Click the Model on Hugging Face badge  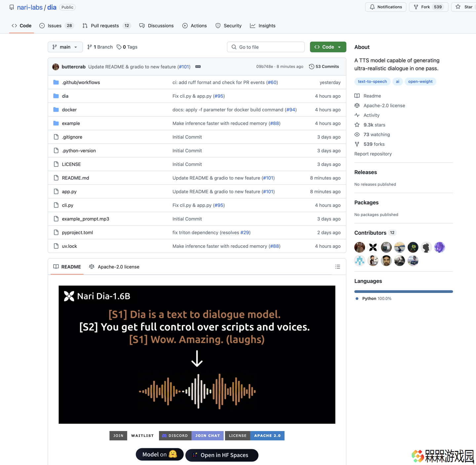tap(160, 454)
